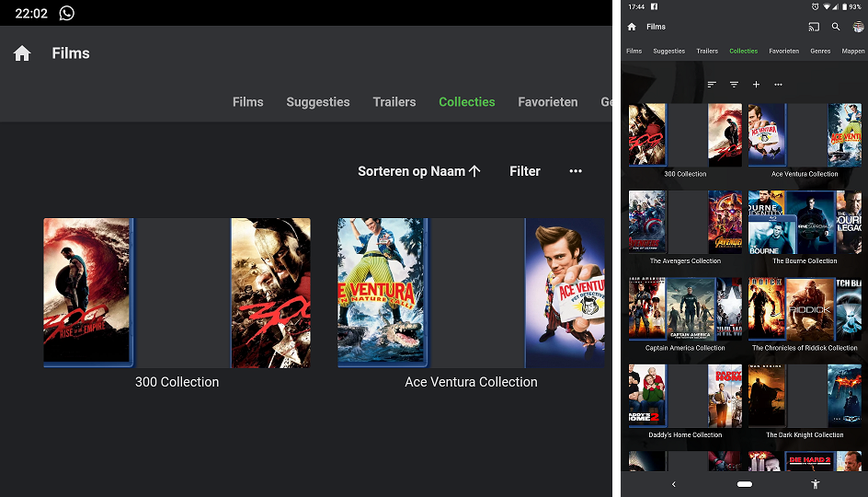Switch to the Suggesties tab in left view
Image resolution: width=868 pixels, height=497 pixels.
(318, 102)
